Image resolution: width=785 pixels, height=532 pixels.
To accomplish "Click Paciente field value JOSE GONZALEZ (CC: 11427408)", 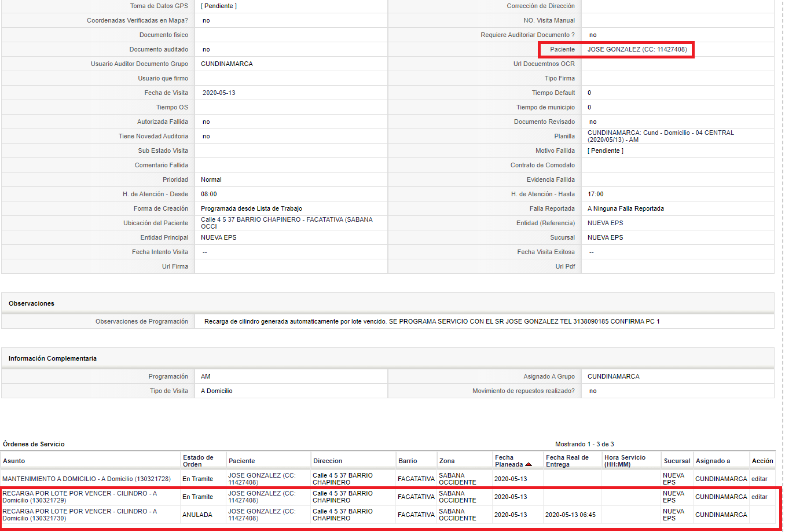I will pyautogui.click(x=637, y=49).
